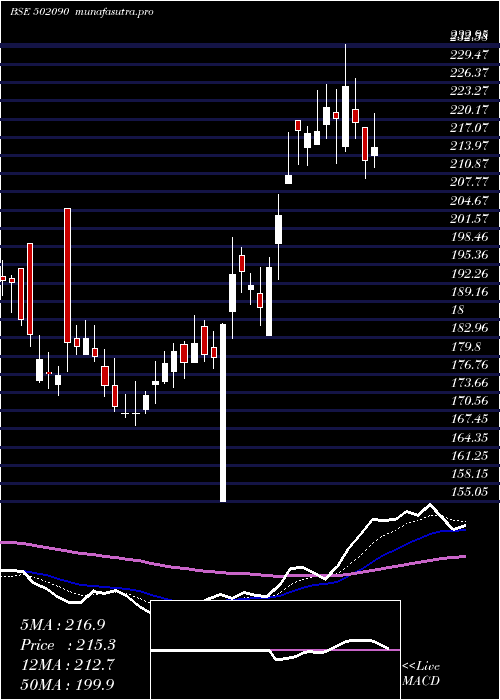Click the 5MA : 216.9 readout
The width and height of the screenshot is (500, 700).
[x=62, y=625]
